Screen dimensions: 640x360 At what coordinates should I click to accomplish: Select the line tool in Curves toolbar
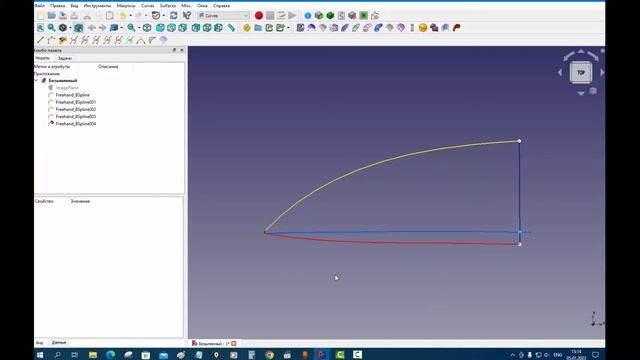(x=40, y=40)
